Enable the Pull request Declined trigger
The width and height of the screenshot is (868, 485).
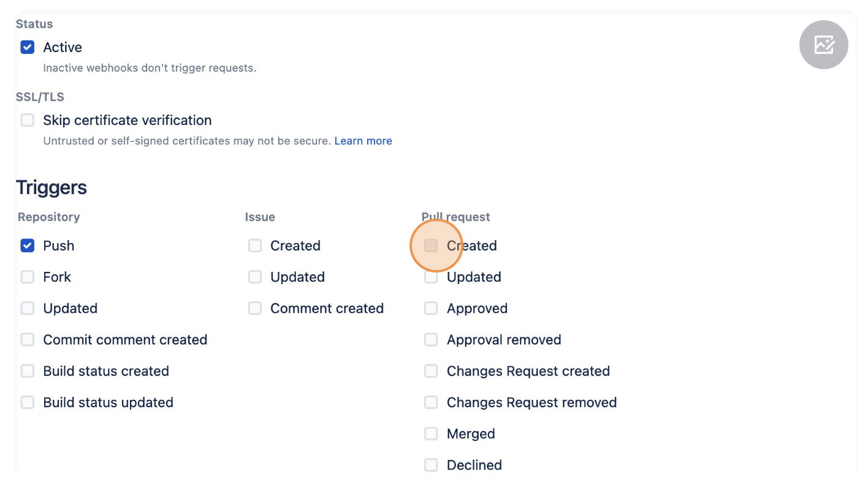[x=432, y=465]
